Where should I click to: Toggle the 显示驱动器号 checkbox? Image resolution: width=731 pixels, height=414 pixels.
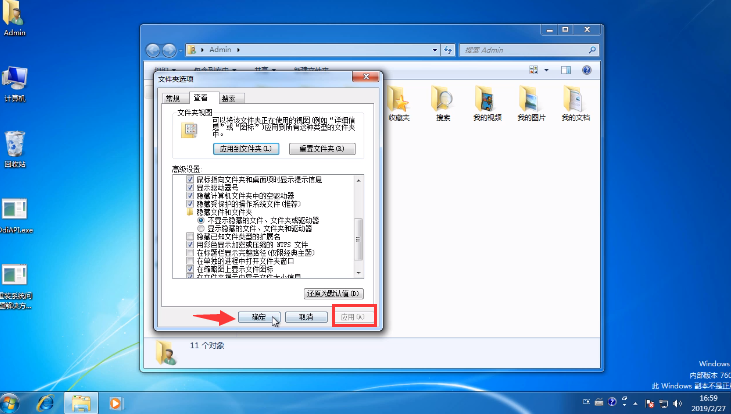tap(190, 187)
